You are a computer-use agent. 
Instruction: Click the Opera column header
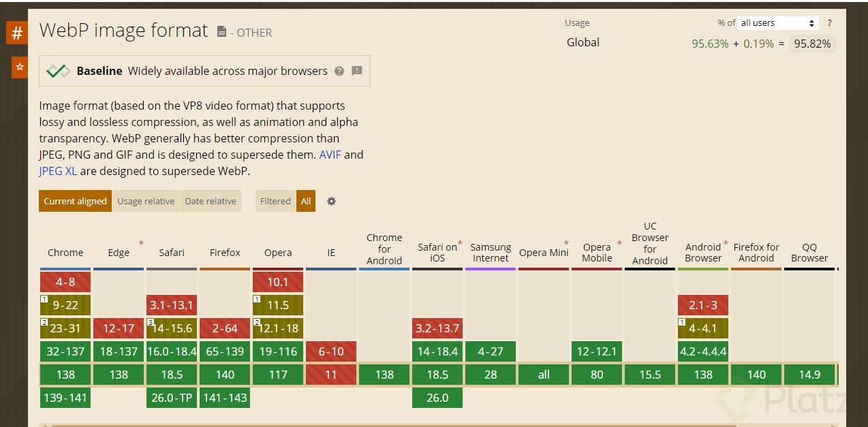[278, 253]
